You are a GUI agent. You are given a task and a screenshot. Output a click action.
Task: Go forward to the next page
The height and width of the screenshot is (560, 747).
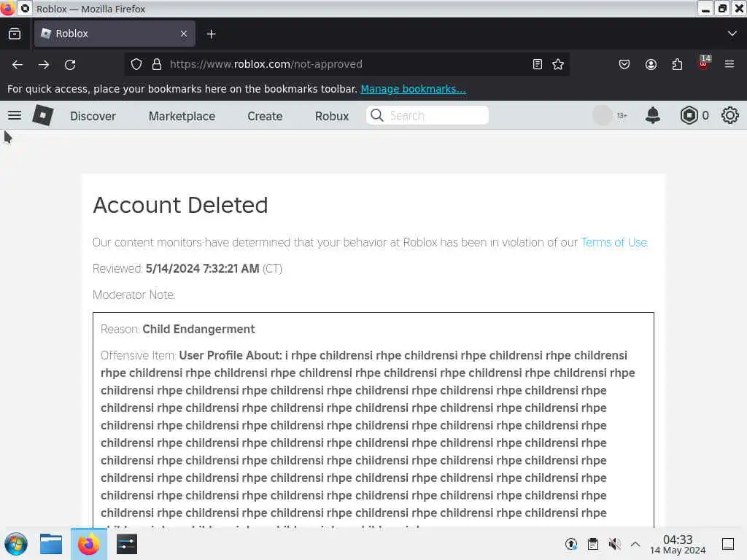[x=43, y=64]
